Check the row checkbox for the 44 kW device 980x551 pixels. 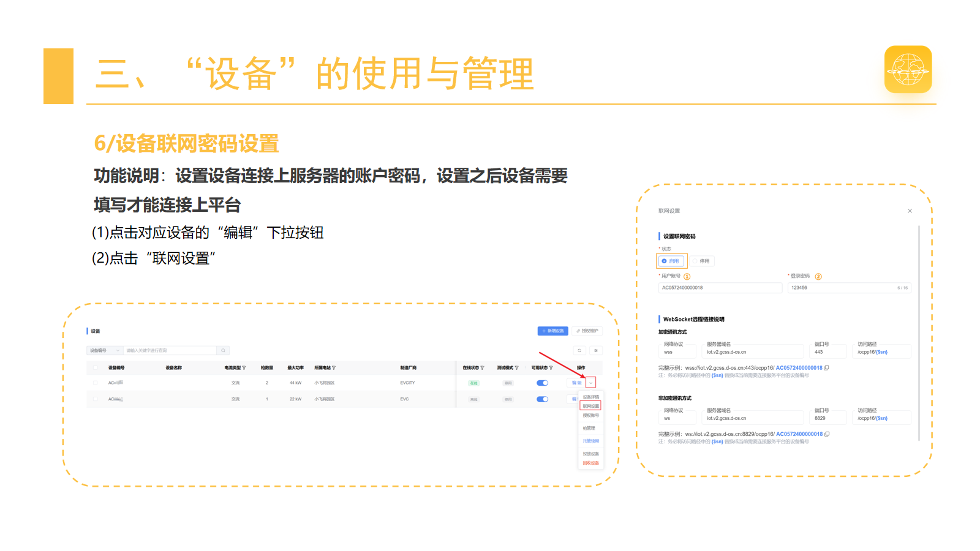(95, 383)
